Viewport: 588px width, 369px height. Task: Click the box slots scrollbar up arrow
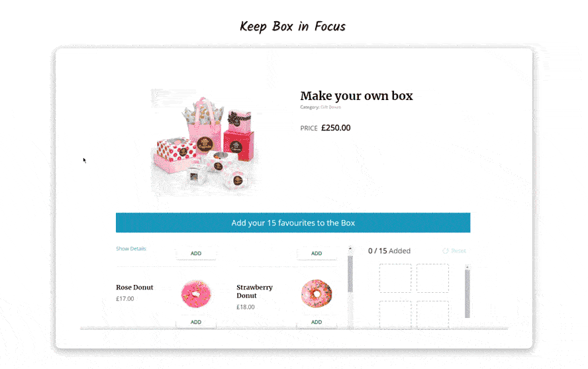467,267
